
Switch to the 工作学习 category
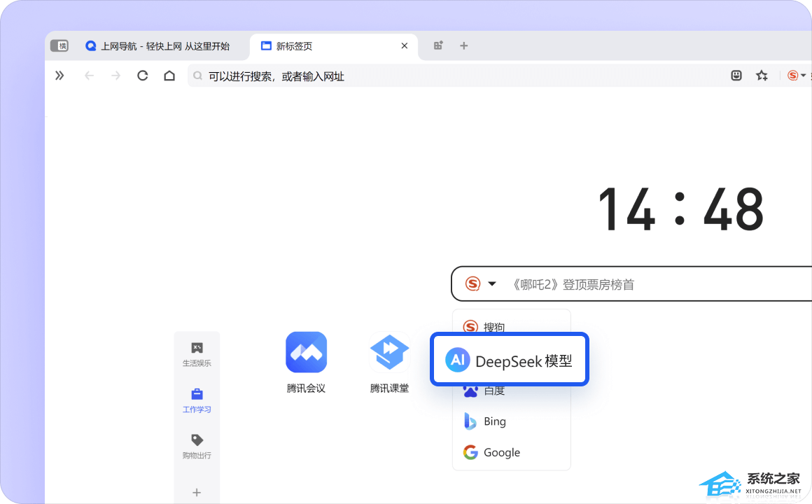[197, 400]
